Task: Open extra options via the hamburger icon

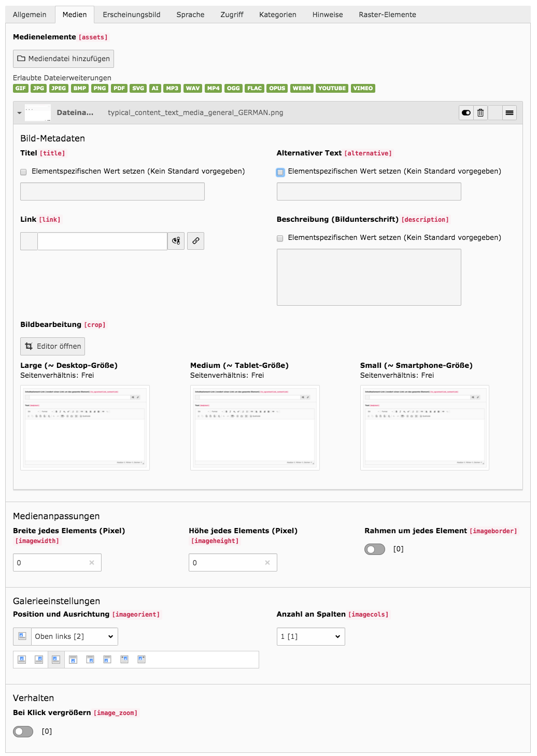Action: (510, 112)
